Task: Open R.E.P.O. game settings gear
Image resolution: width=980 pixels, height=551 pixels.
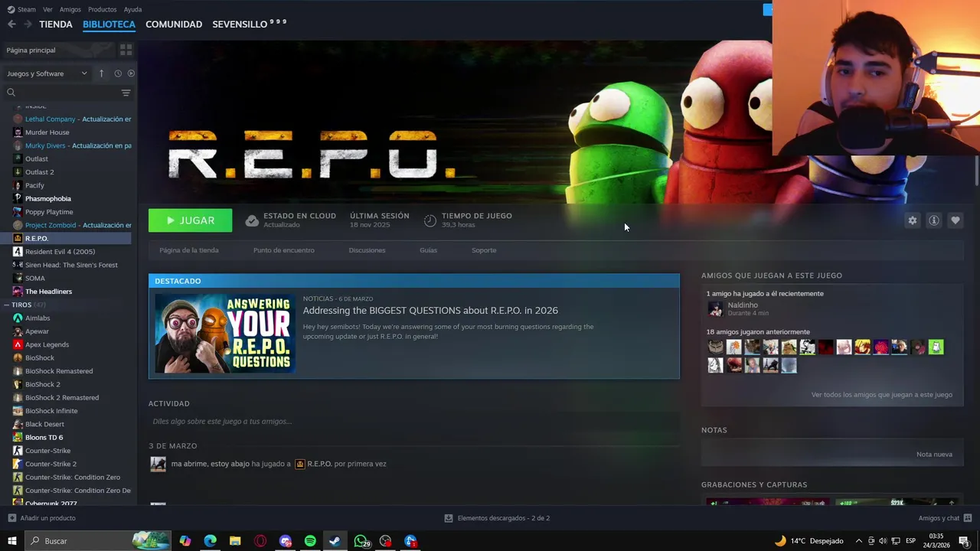Action: (x=913, y=220)
